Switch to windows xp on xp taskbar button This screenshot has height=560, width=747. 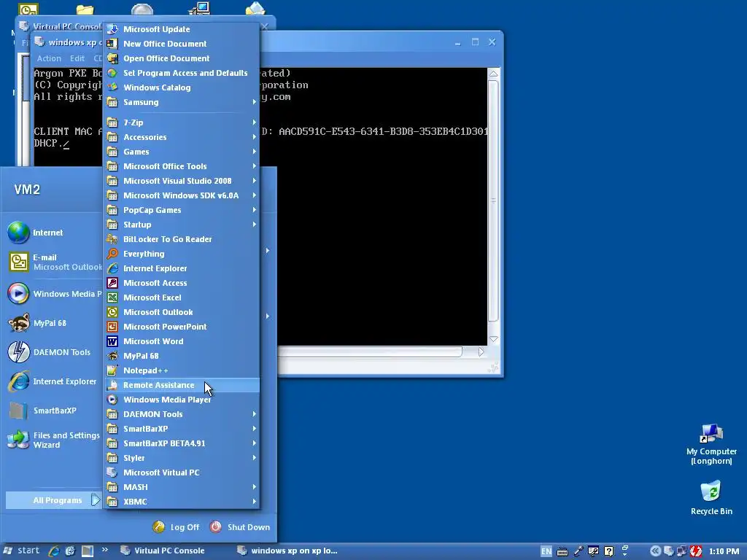(288, 551)
